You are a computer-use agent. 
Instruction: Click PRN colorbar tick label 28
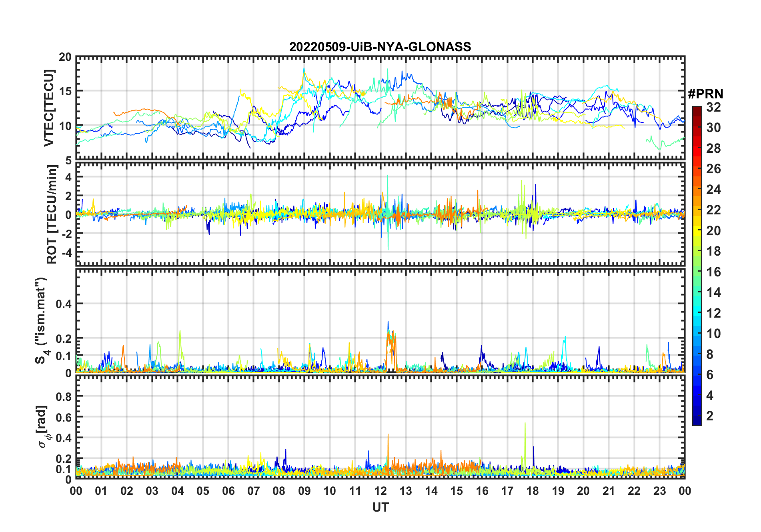tap(713, 148)
